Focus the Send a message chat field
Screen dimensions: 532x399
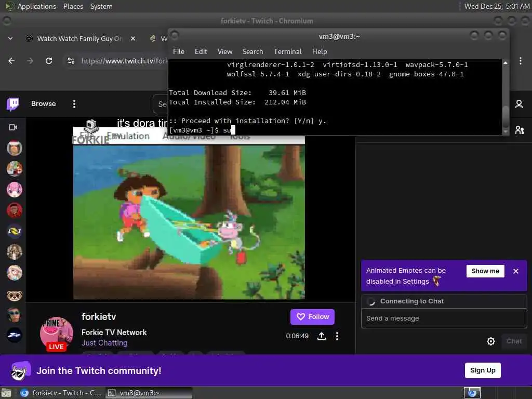click(x=444, y=318)
